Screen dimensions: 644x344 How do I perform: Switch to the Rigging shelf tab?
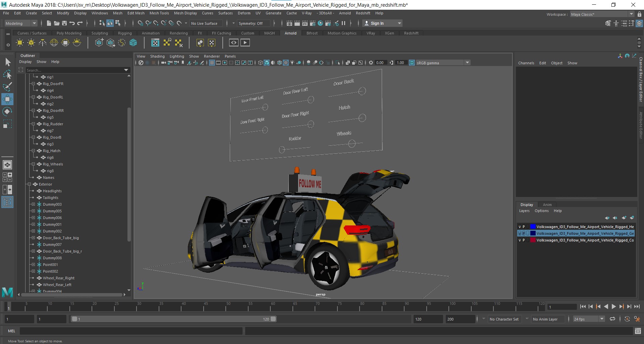(x=125, y=33)
